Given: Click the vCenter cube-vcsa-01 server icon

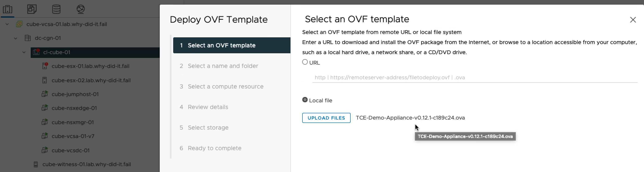Looking at the screenshot, I should 19,24.
